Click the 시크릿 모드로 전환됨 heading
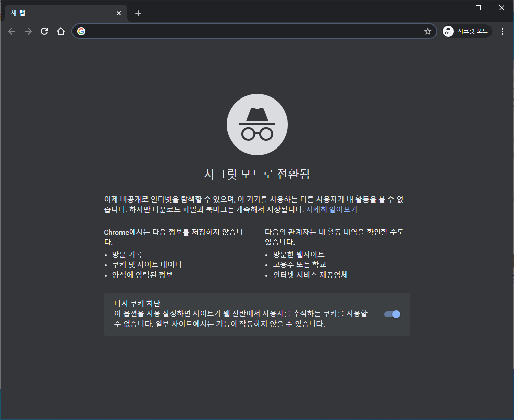Image resolution: width=514 pixels, height=420 pixels. click(x=257, y=174)
